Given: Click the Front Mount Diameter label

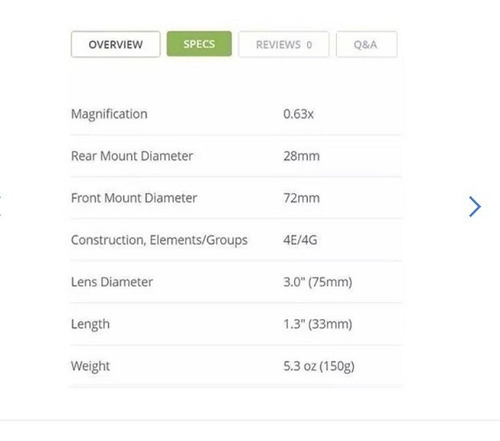Looking at the screenshot, I should point(134,198).
